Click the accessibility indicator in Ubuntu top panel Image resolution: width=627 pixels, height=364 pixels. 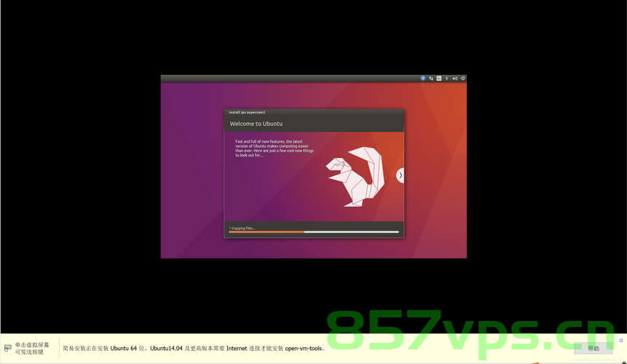coord(422,79)
